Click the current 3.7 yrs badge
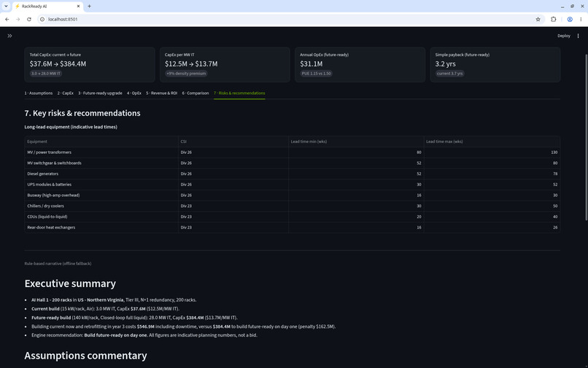This screenshot has width=588, height=368. [449, 74]
